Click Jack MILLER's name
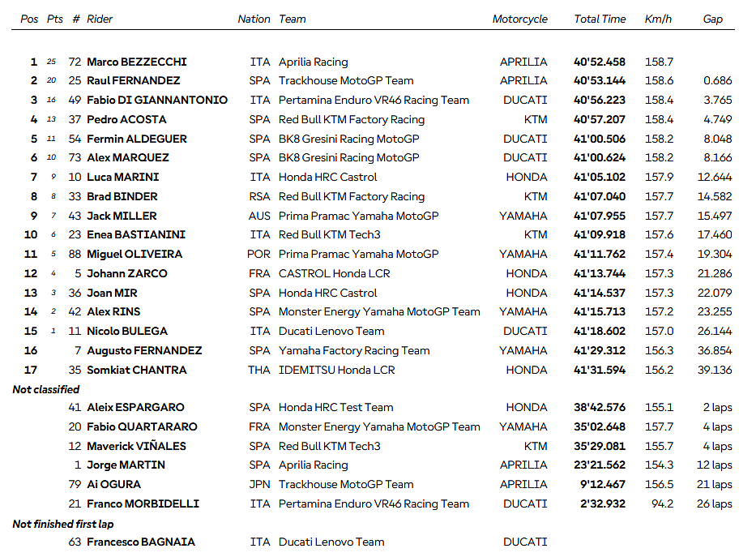Screen dimensions: 756x557 click(x=122, y=216)
